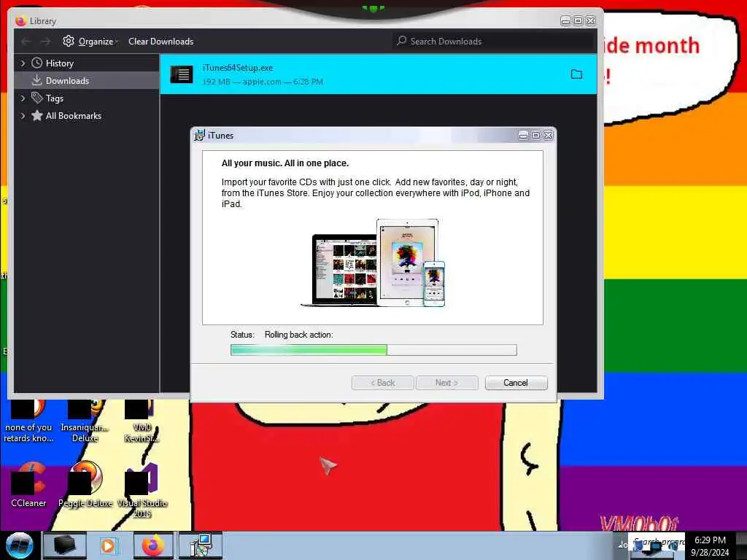Click the iTunes64Setup.exe file icon
747x560 pixels.
click(x=182, y=74)
